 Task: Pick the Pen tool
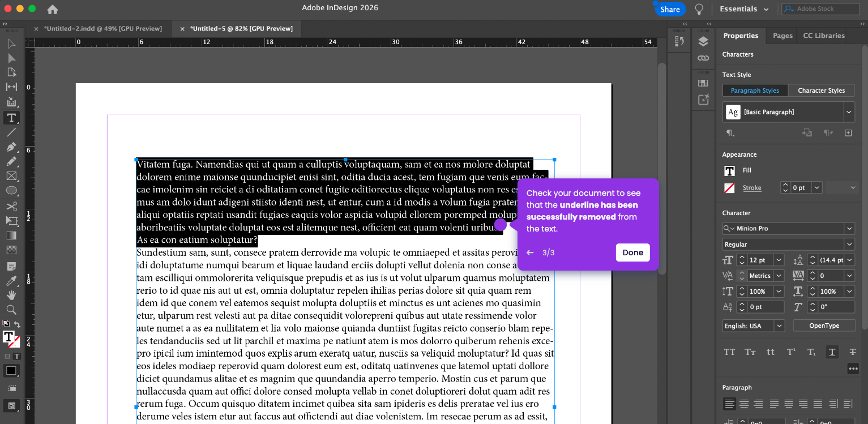(x=11, y=147)
